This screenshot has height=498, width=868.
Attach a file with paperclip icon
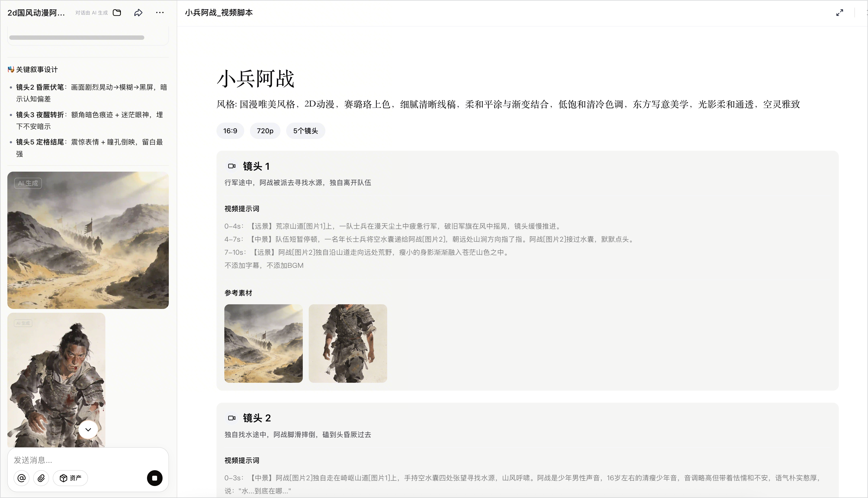tap(41, 478)
